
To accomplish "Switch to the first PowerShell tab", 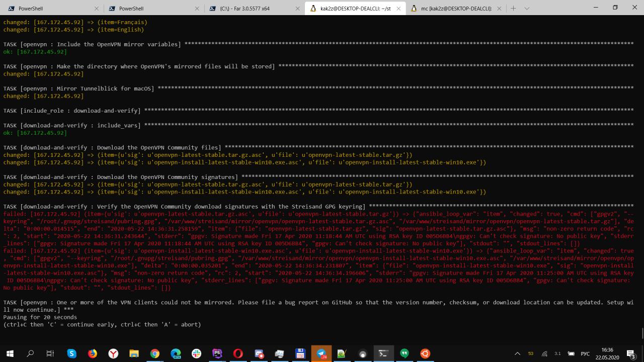I will tap(52, 9).
